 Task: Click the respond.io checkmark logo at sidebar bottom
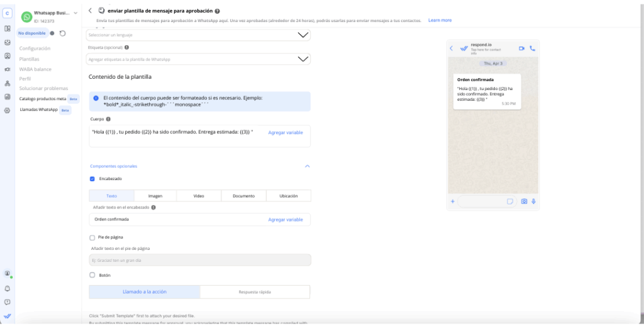pos(7,316)
